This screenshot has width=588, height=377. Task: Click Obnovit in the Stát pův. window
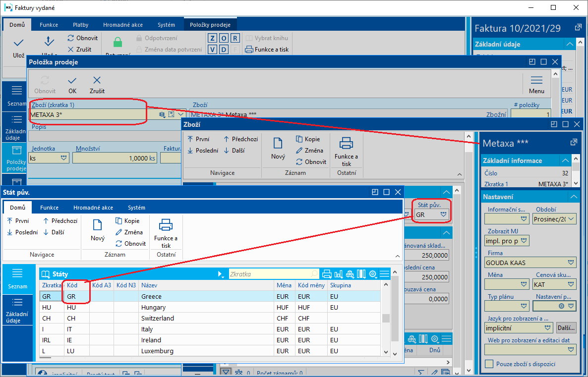click(130, 243)
